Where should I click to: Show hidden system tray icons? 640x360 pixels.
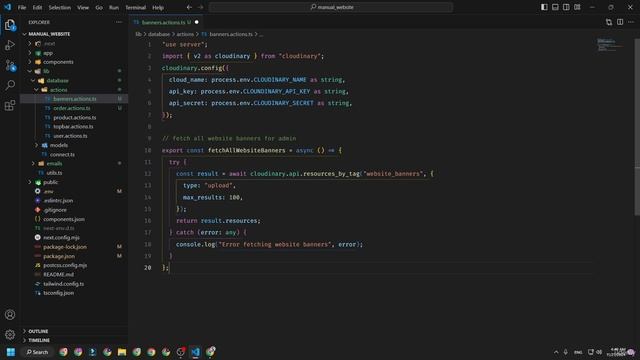click(x=556, y=352)
